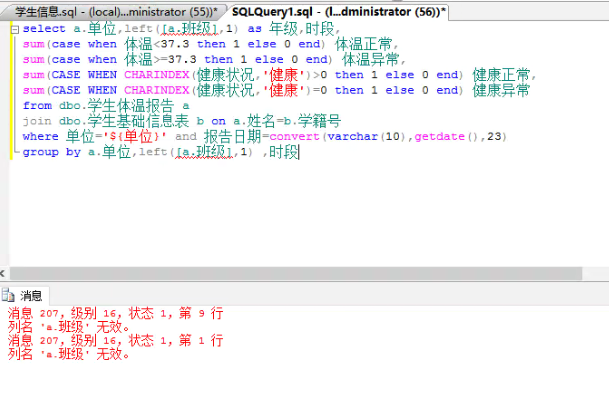This screenshot has height=402, width=609.
Task: Click the 'group by' keywords
Action: point(52,152)
